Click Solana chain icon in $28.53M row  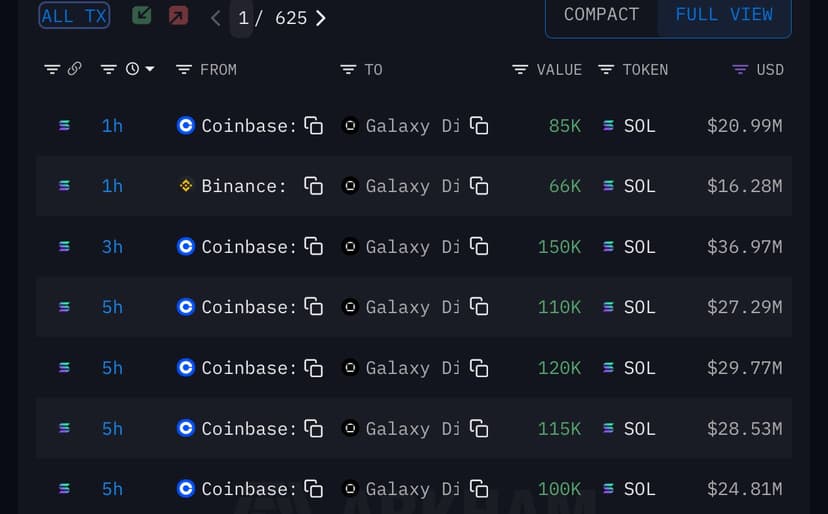click(65, 428)
